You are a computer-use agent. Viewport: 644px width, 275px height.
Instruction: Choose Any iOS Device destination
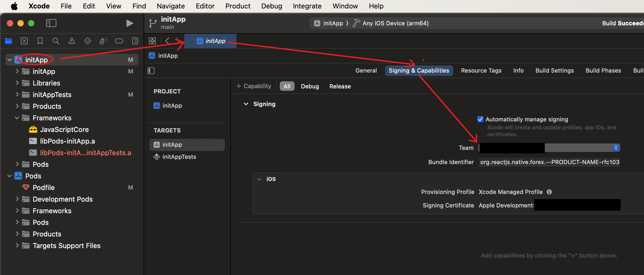(395, 23)
